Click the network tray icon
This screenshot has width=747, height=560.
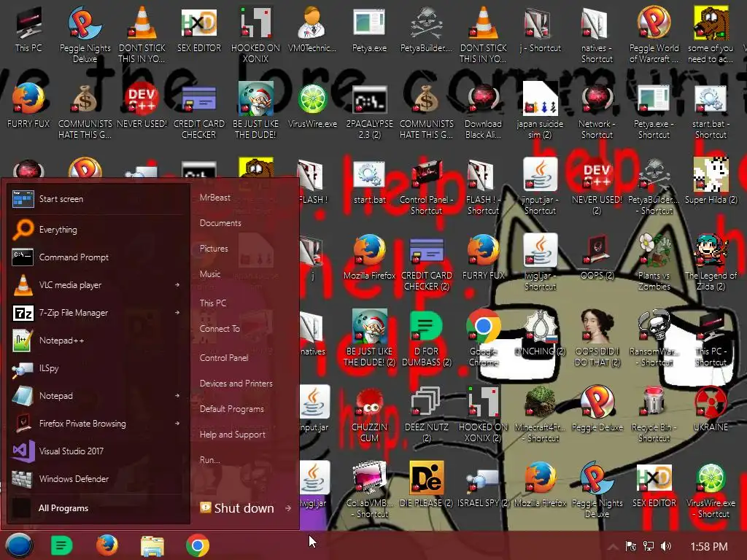tap(649, 546)
